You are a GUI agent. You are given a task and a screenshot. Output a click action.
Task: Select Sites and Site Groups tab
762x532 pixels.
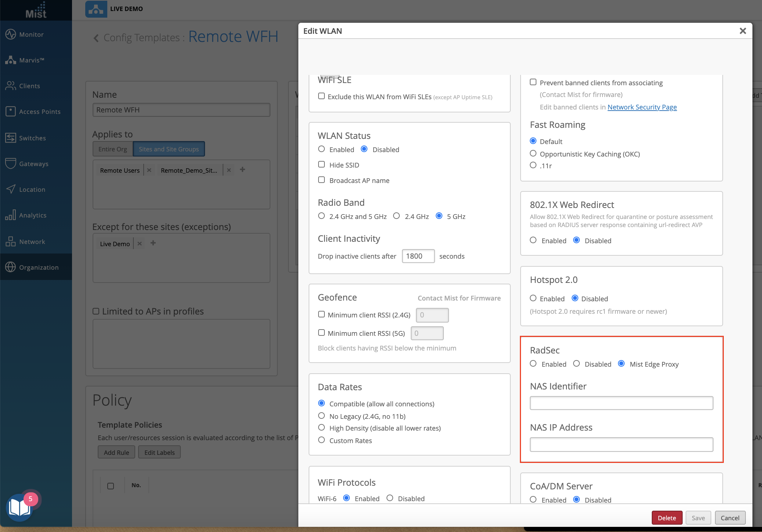(169, 149)
